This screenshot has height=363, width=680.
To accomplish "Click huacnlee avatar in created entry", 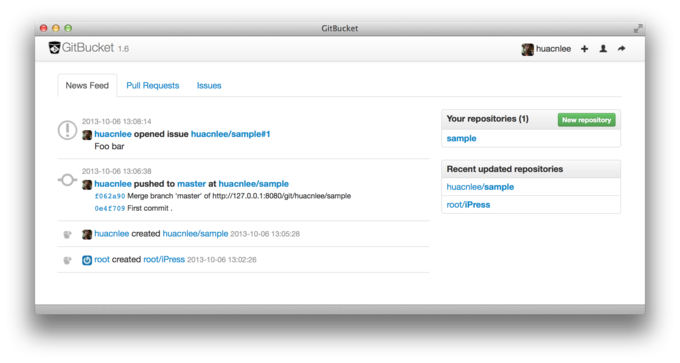I will pyautogui.click(x=87, y=234).
